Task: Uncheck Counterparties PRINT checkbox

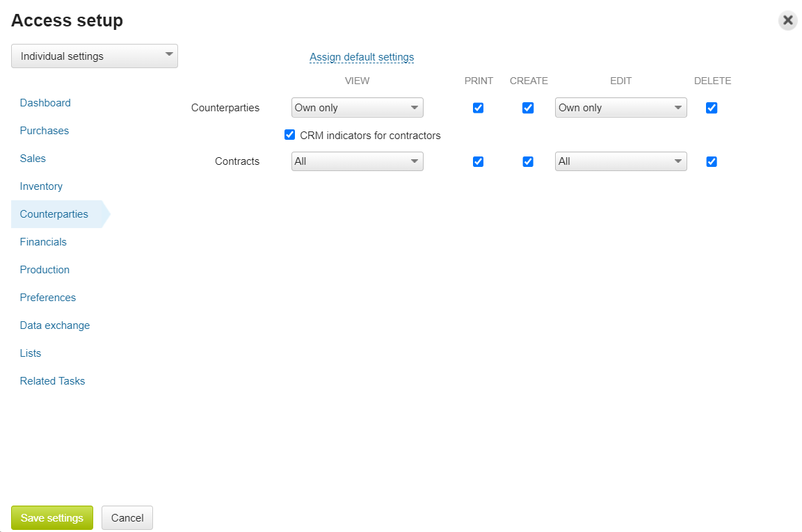Action: [479, 108]
